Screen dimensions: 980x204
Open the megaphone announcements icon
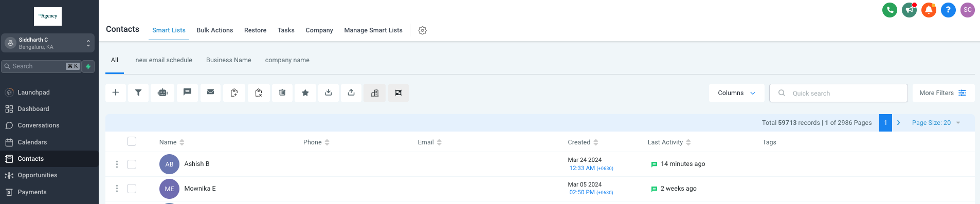[x=909, y=10]
